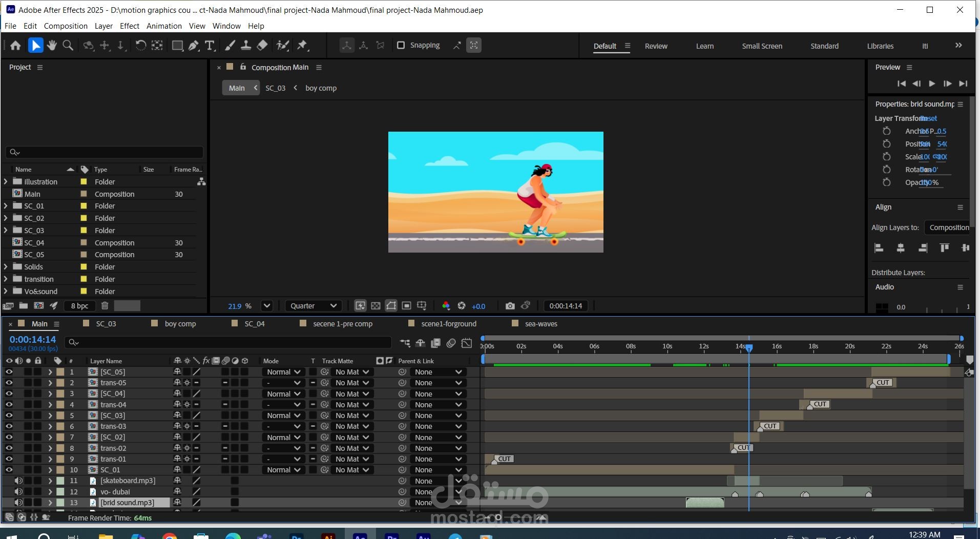
Task: Hide the [SC_05] layer with eye icon
Action: click(9, 372)
